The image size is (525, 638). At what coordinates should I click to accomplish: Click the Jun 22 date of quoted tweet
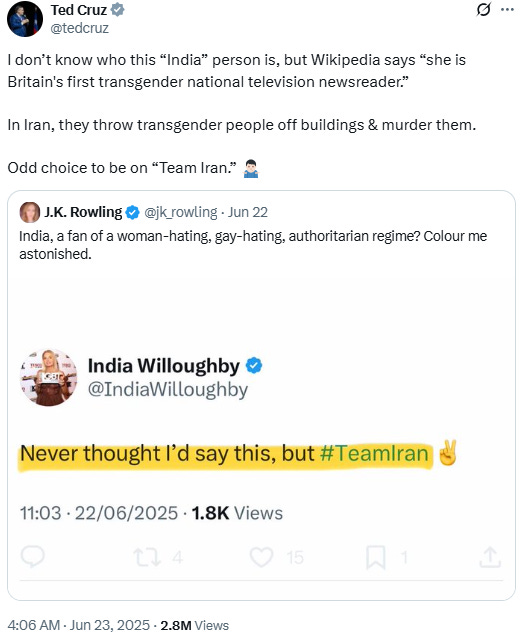coord(248,212)
